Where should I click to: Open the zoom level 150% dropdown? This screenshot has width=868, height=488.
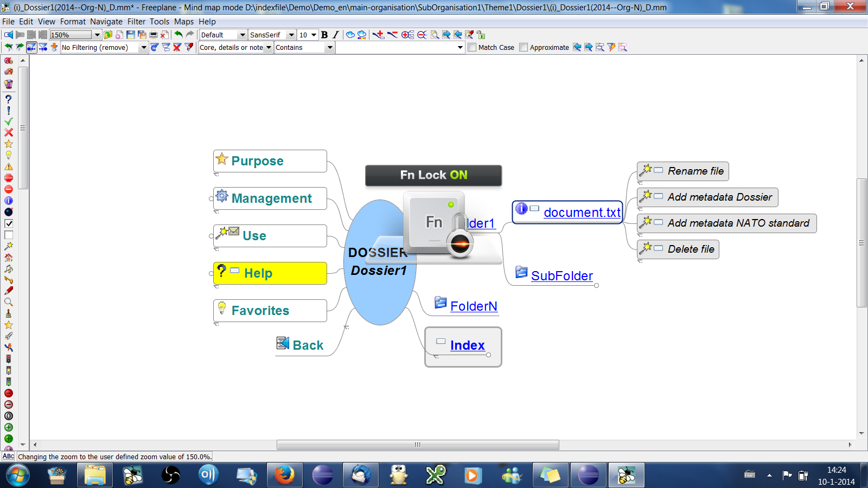point(97,35)
